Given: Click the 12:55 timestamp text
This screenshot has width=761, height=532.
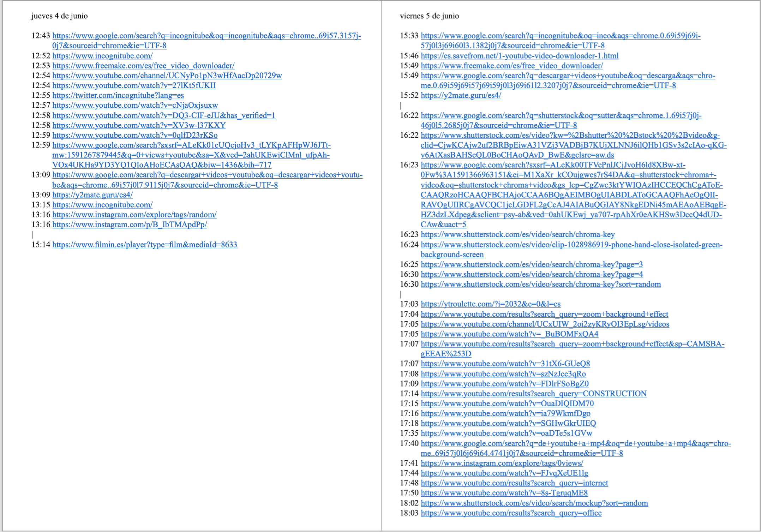Looking at the screenshot, I should coord(41,95).
